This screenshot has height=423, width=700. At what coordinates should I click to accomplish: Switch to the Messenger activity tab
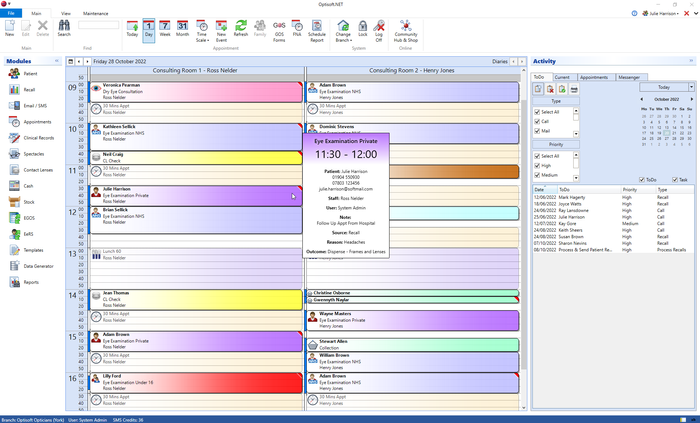click(x=629, y=77)
